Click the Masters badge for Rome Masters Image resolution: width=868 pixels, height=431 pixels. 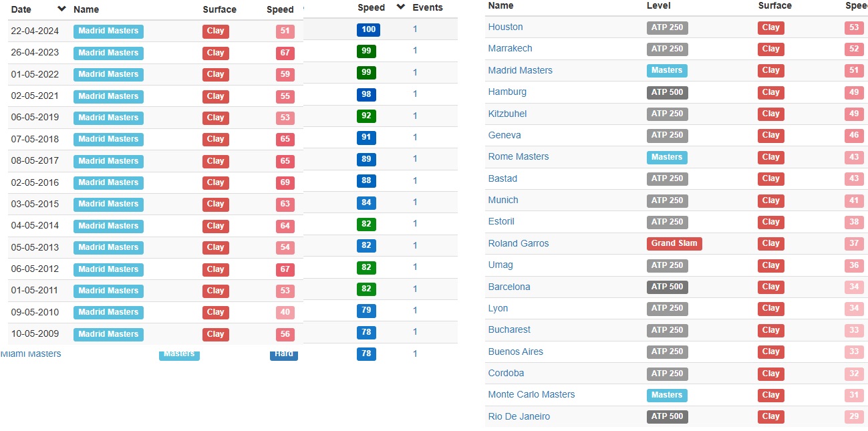tap(667, 157)
